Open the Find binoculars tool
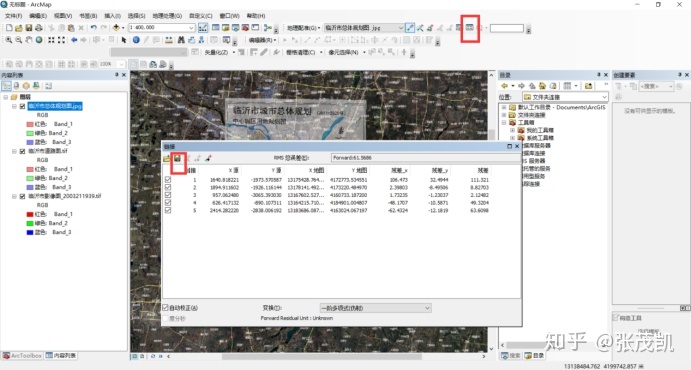Viewport: 691px width, 370px height. point(181,40)
